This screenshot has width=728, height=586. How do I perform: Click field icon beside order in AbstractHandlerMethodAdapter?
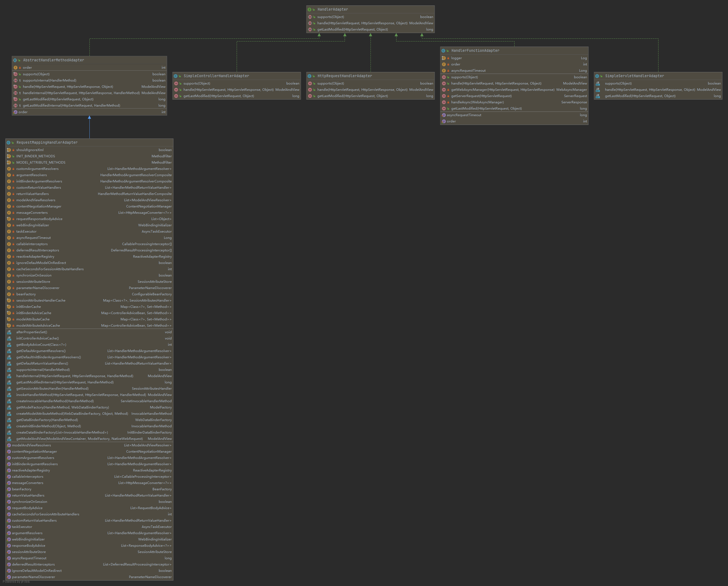pyautogui.click(x=15, y=68)
